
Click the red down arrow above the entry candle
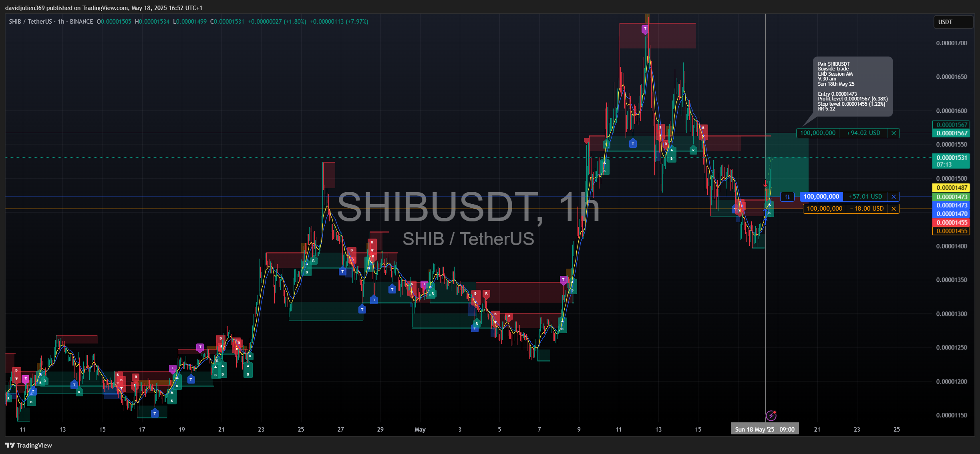[765, 184]
